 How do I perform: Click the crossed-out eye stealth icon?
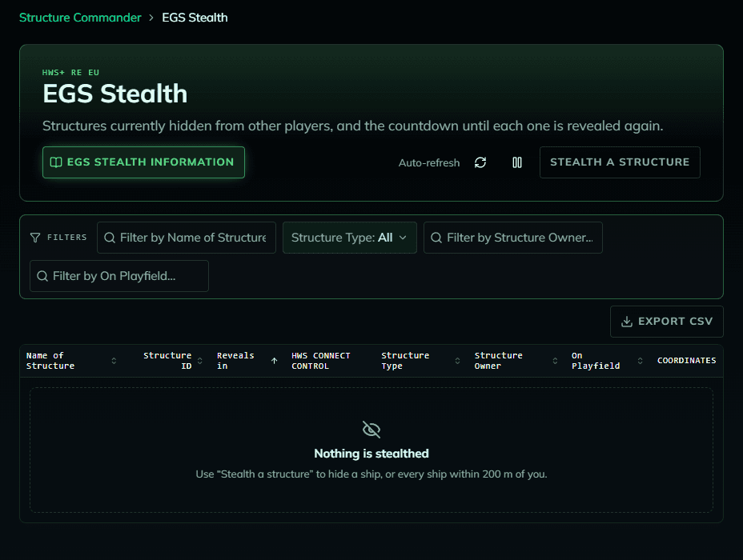pos(371,430)
